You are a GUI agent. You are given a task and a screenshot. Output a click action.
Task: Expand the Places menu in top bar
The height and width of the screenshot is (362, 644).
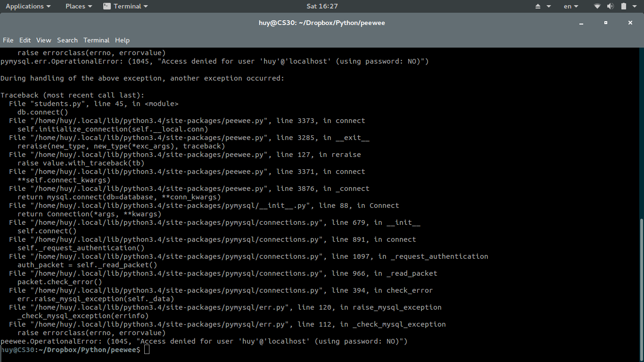click(x=78, y=6)
